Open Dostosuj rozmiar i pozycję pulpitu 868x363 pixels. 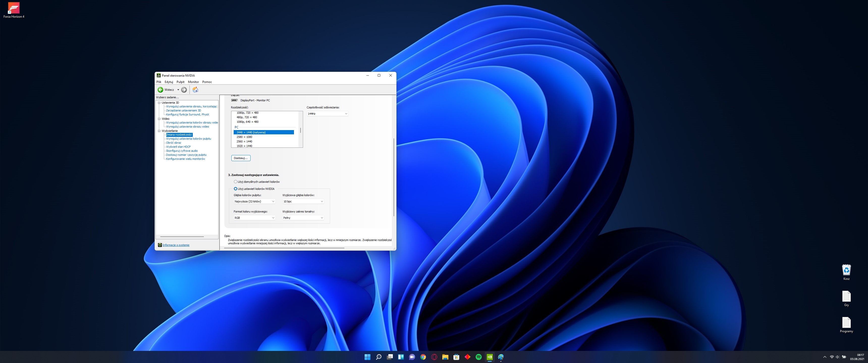(x=186, y=155)
